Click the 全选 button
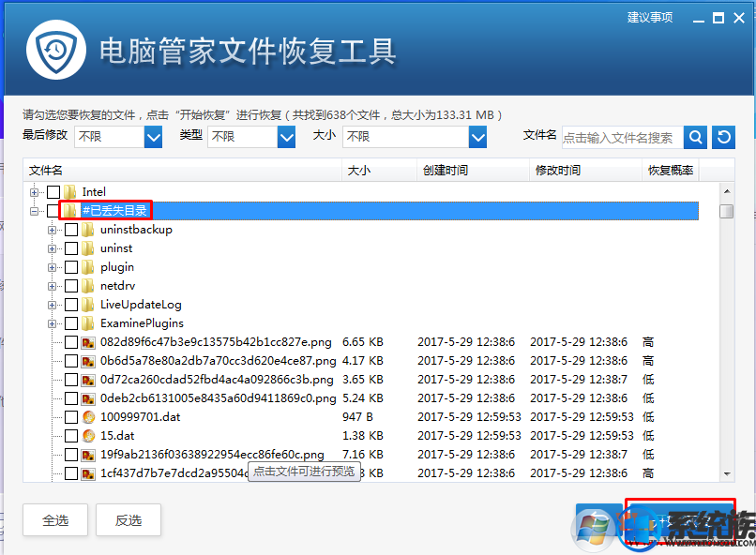756x555 pixels. (x=55, y=520)
